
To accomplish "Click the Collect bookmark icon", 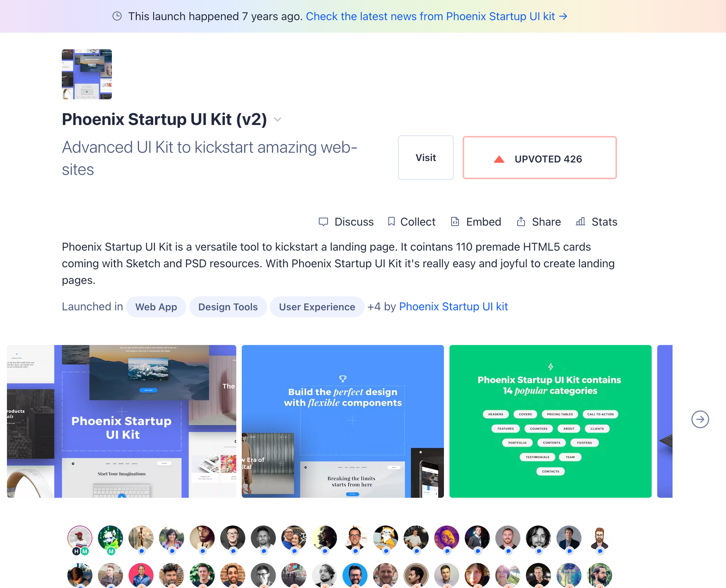I will [391, 221].
